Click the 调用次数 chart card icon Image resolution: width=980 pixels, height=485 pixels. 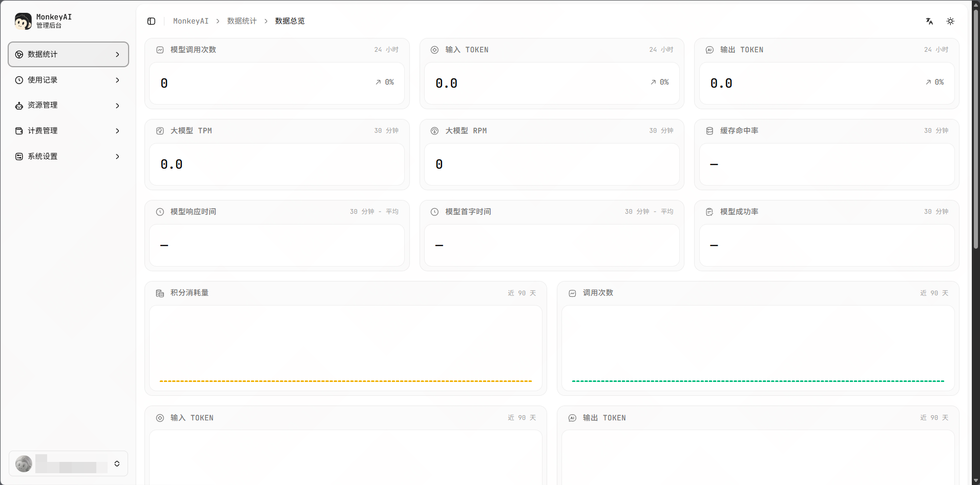[x=572, y=293]
